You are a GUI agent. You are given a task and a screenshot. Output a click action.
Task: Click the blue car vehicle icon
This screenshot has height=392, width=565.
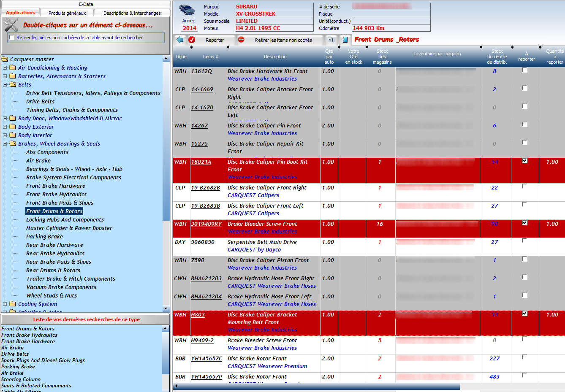pyautogui.click(x=187, y=10)
